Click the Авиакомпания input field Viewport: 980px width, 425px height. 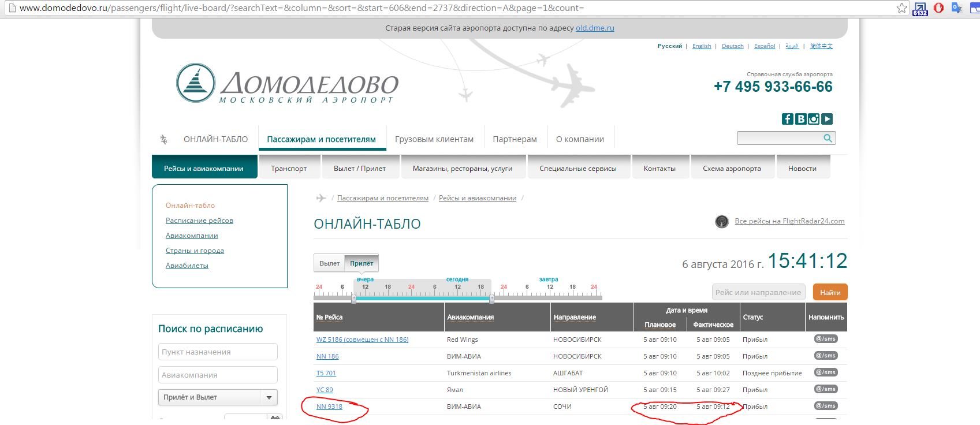pos(218,375)
